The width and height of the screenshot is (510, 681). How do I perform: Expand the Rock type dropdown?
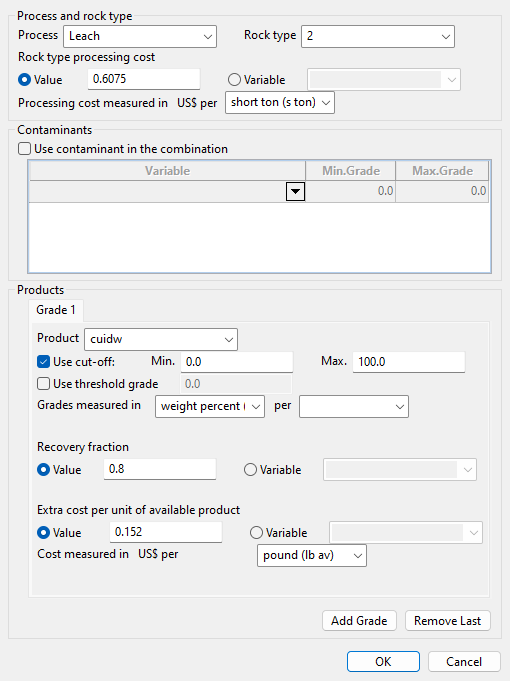(378, 36)
